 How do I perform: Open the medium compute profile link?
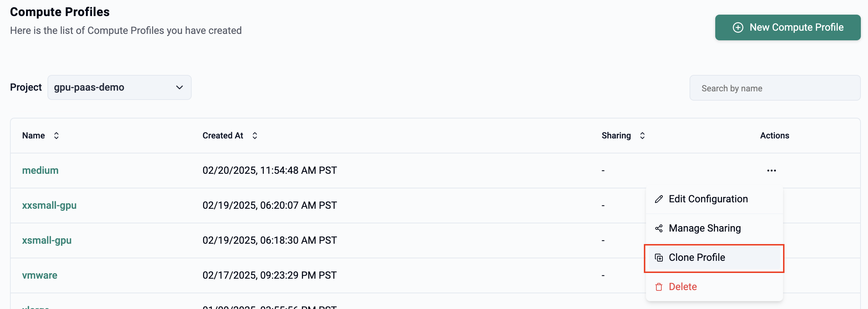(40, 171)
